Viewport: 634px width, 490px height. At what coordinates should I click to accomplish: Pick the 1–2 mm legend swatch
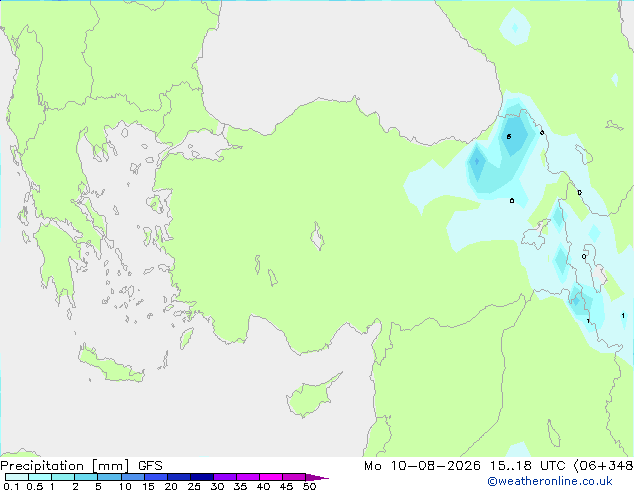click(63, 477)
